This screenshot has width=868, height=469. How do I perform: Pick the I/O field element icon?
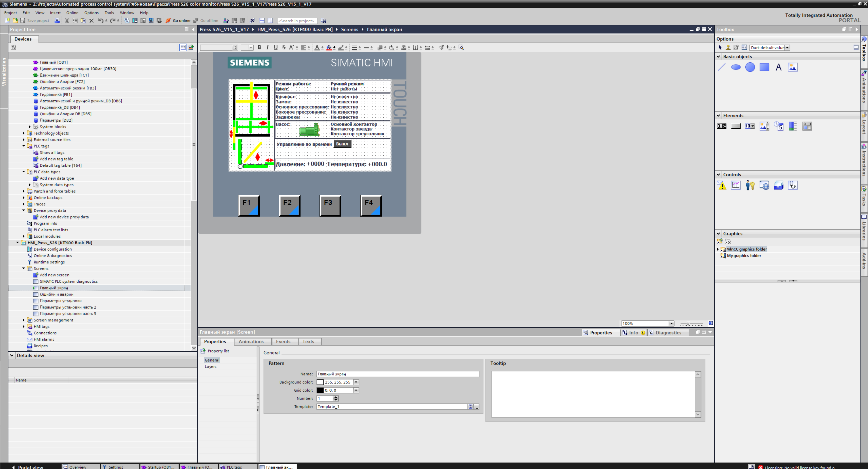click(x=721, y=126)
